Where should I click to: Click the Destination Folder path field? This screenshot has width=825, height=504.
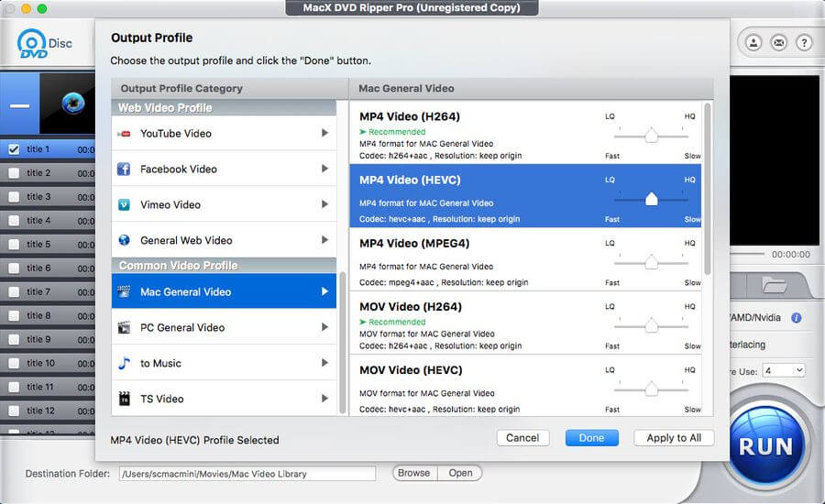coord(247,474)
